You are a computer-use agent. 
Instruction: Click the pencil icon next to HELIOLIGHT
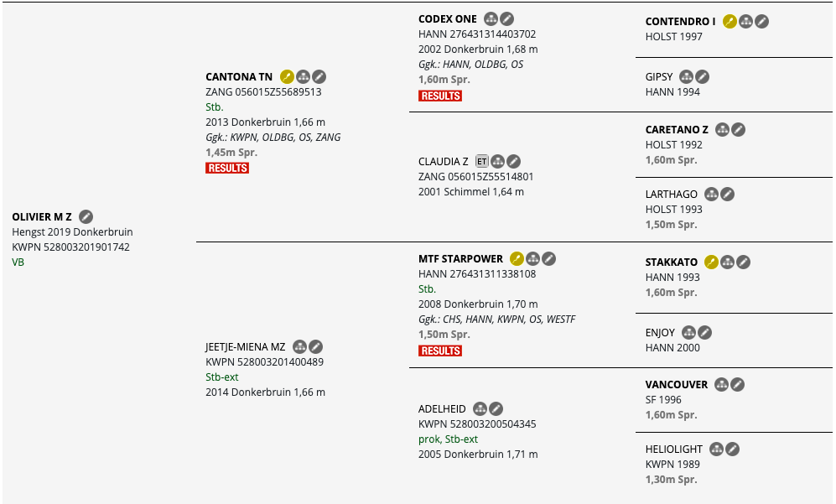pos(733,449)
